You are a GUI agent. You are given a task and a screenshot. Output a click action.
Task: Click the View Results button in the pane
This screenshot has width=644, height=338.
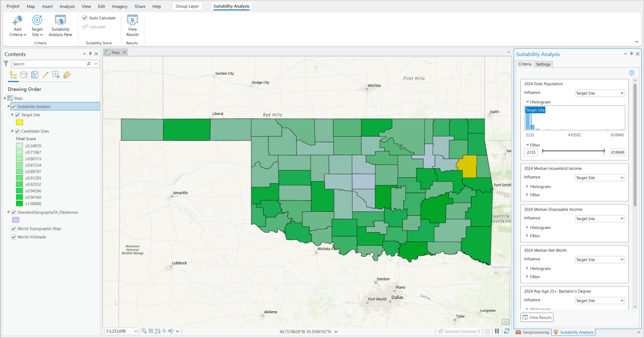(537, 317)
